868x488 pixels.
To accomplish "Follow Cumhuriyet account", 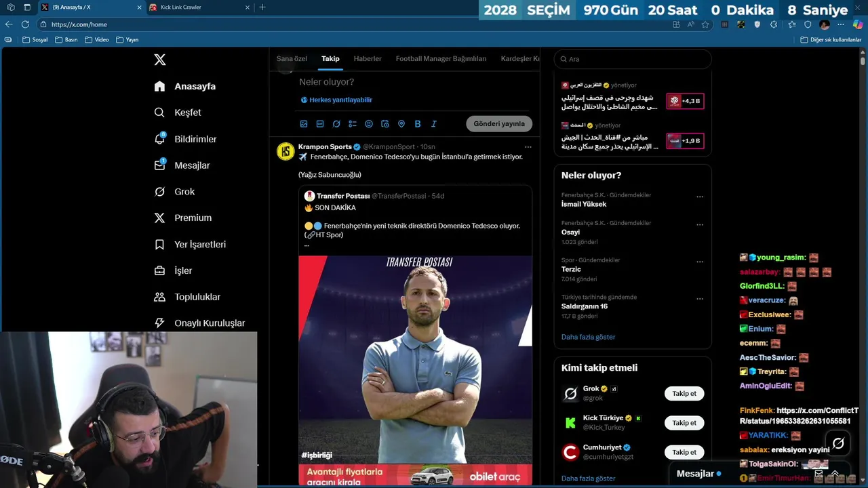I will (684, 452).
